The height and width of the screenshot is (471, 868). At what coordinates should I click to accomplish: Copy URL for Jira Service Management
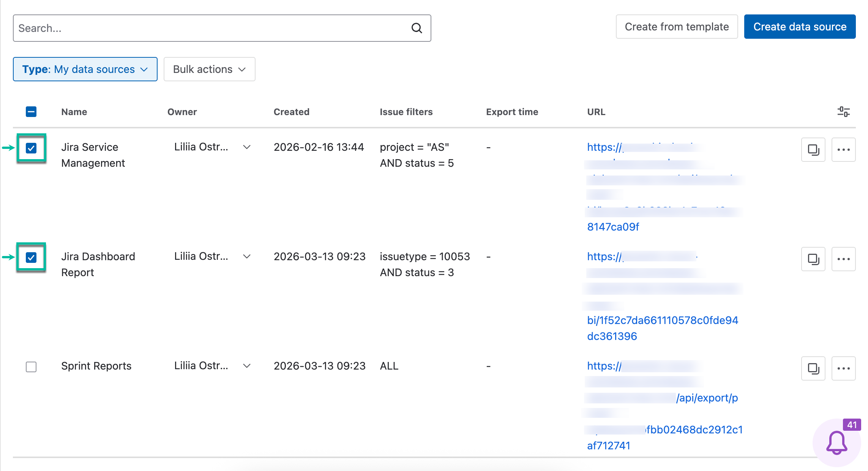[x=813, y=150]
